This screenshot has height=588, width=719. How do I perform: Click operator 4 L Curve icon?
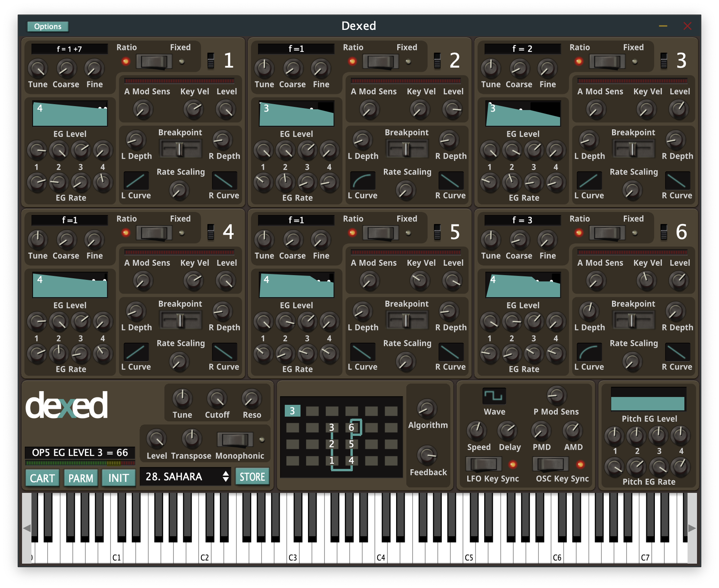136,352
